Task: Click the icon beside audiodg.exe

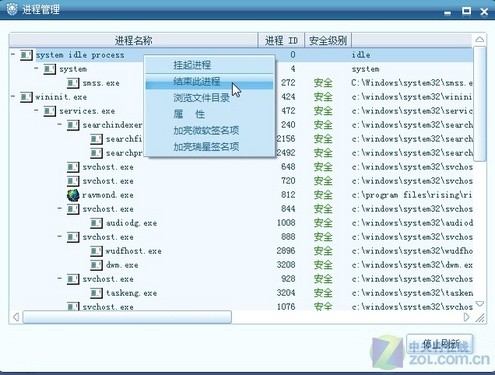Action: pyautogui.click(x=96, y=223)
